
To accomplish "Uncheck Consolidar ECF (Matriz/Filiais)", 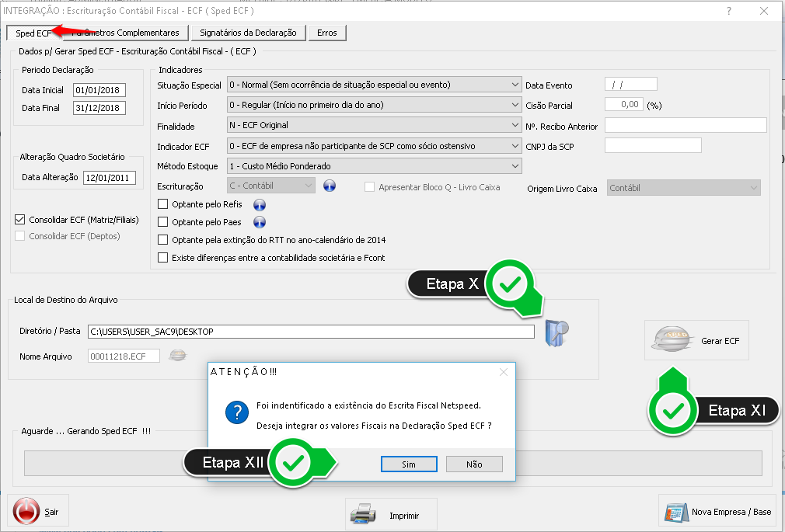I will pyautogui.click(x=20, y=220).
